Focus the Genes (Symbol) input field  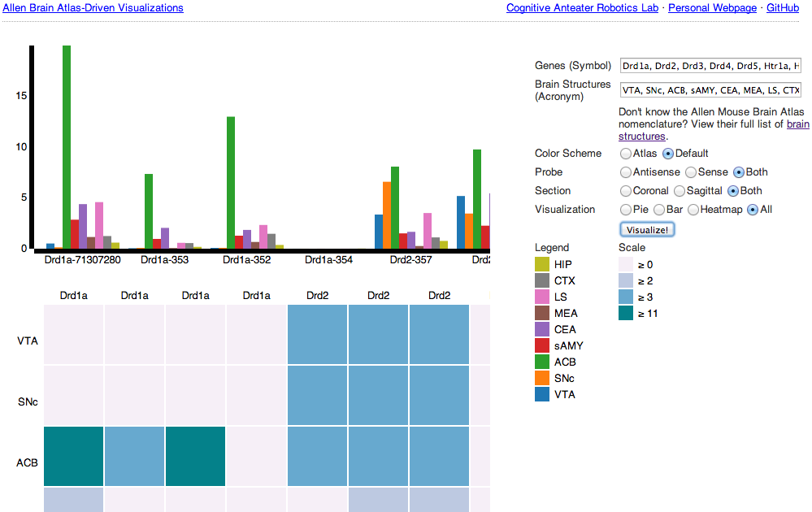[x=710, y=66]
